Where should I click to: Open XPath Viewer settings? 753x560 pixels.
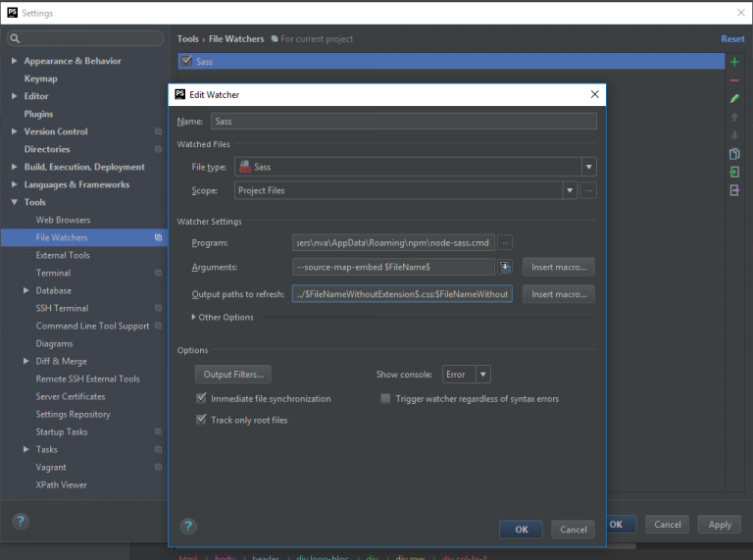coord(61,485)
